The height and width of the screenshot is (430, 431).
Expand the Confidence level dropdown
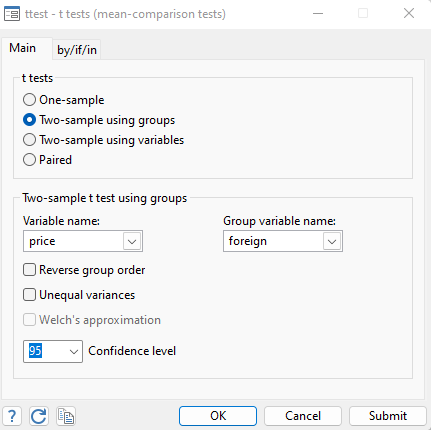tap(74, 351)
